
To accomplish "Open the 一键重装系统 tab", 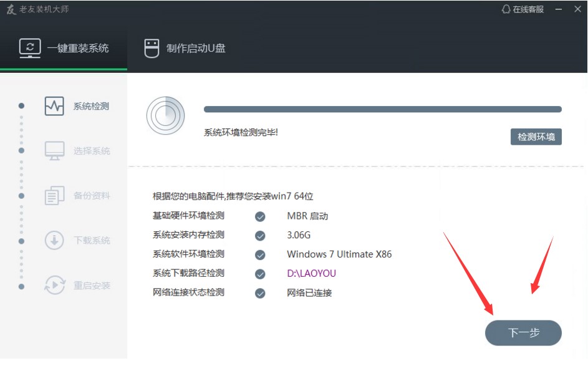I will [x=64, y=49].
